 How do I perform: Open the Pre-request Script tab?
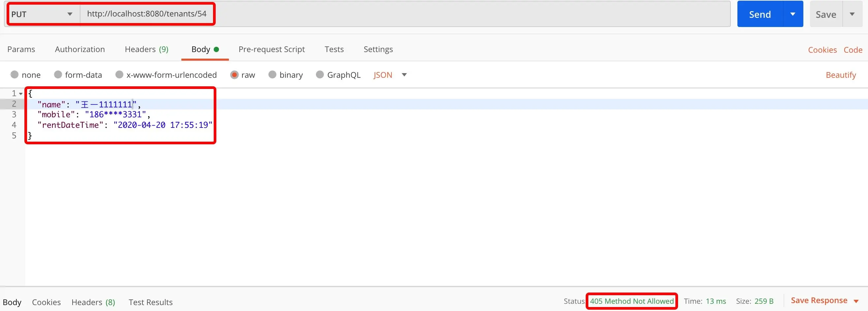(x=272, y=49)
